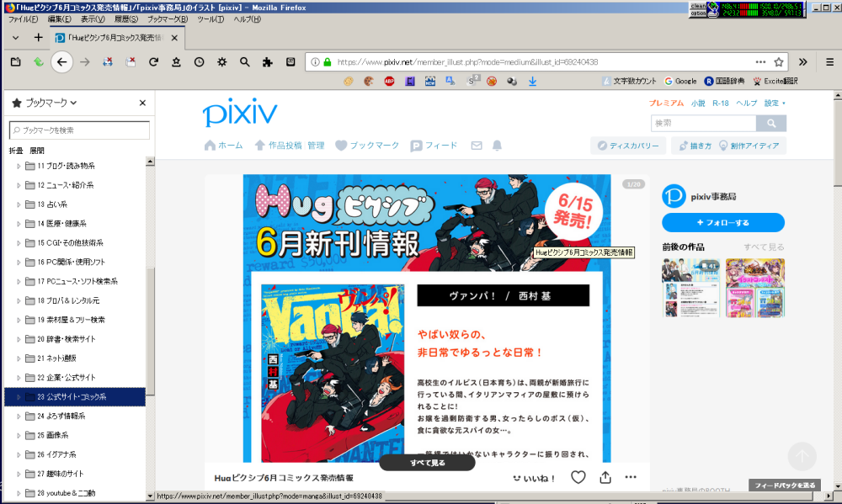Open the ブックマーク sidebar dropdown
The height and width of the screenshot is (504, 842).
pyautogui.click(x=45, y=103)
